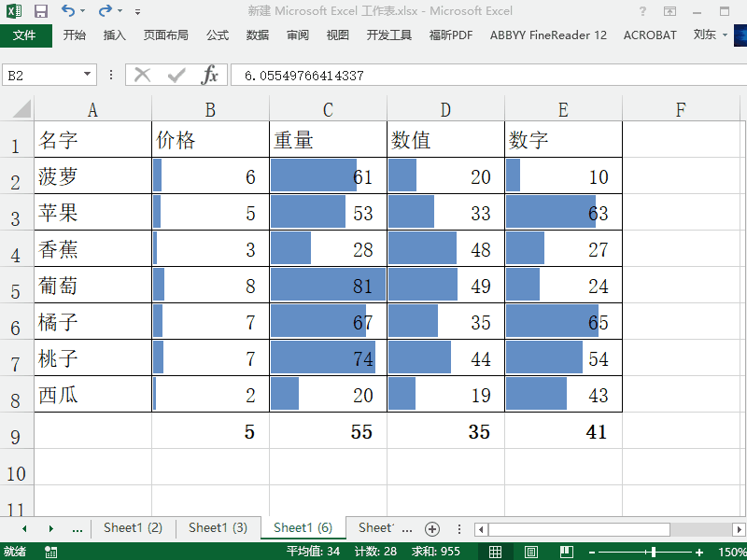Click the Cancel X icon in formula bar

[143, 75]
